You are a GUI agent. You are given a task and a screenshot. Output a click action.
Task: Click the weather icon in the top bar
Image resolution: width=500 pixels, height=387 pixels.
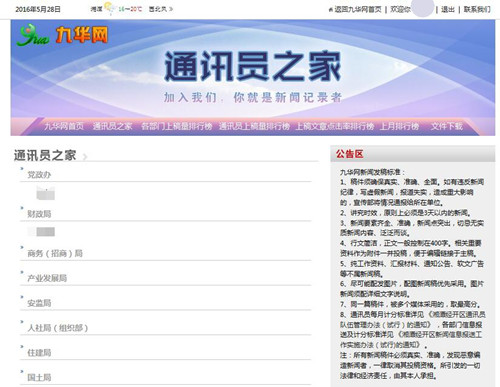pos(110,8)
